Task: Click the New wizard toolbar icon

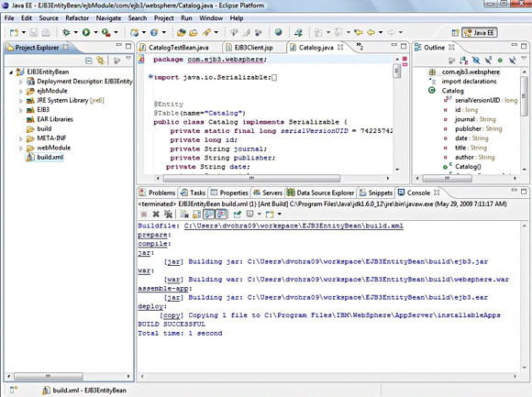Action: (x=14, y=32)
